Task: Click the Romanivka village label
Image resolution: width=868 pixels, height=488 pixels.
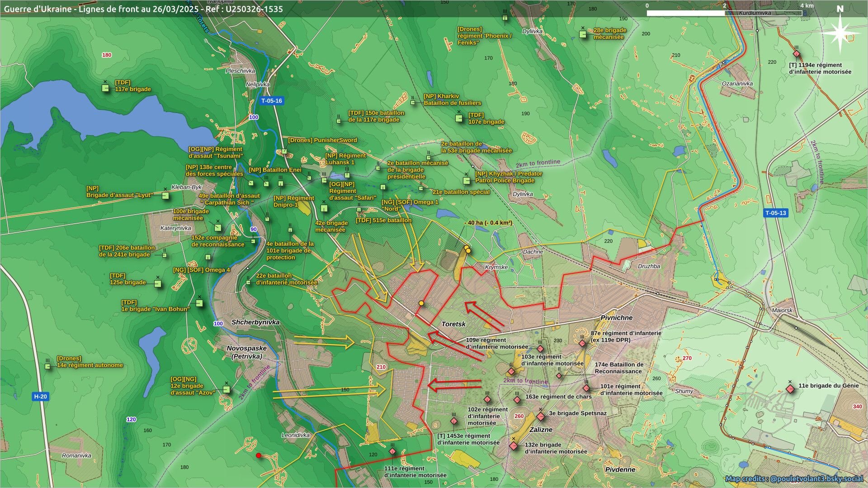Action: (76, 455)
